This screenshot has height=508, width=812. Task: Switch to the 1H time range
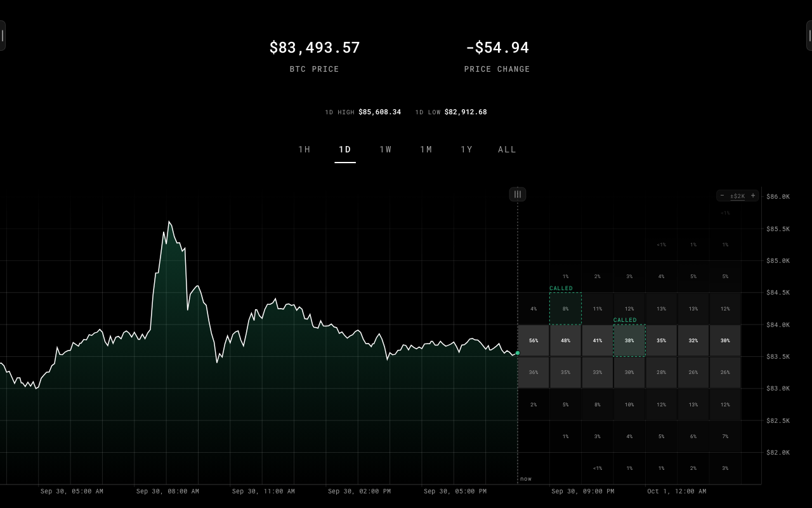pyautogui.click(x=304, y=149)
